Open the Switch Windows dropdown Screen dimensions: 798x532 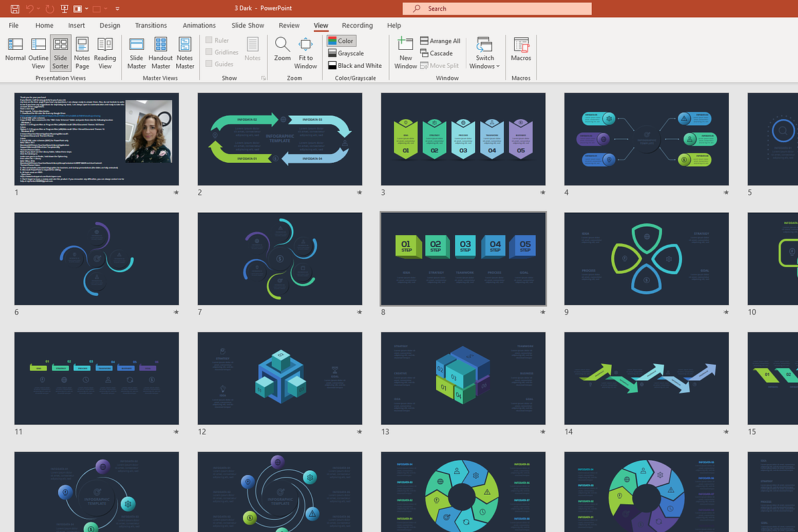click(485, 53)
